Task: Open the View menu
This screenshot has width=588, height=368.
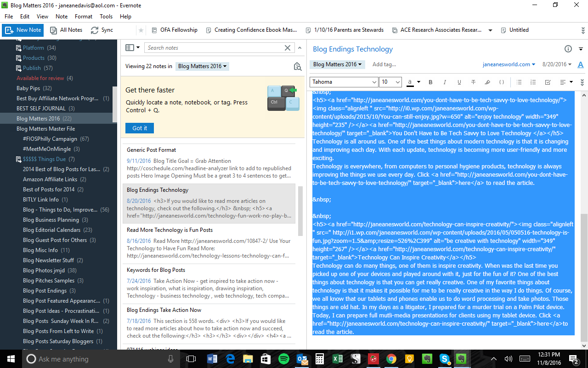Action: click(x=42, y=17)
